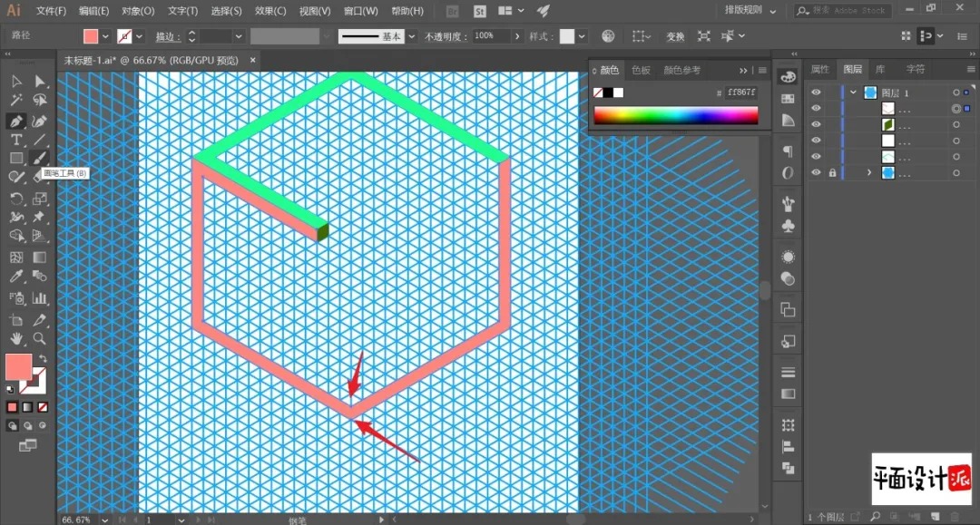Image resolution: width=980 pixels, height=525 pixels.
Task: Select the Perspective Grid tool
Action: tap(40, 236)
